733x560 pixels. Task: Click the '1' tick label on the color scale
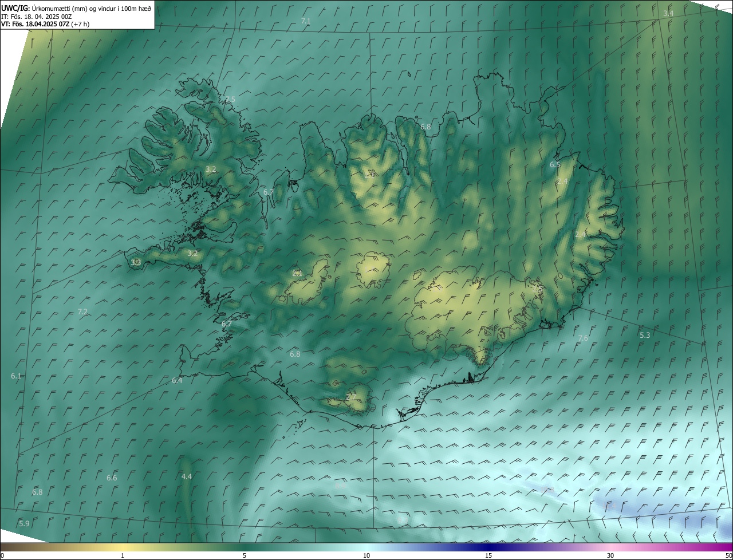point(123,556)
